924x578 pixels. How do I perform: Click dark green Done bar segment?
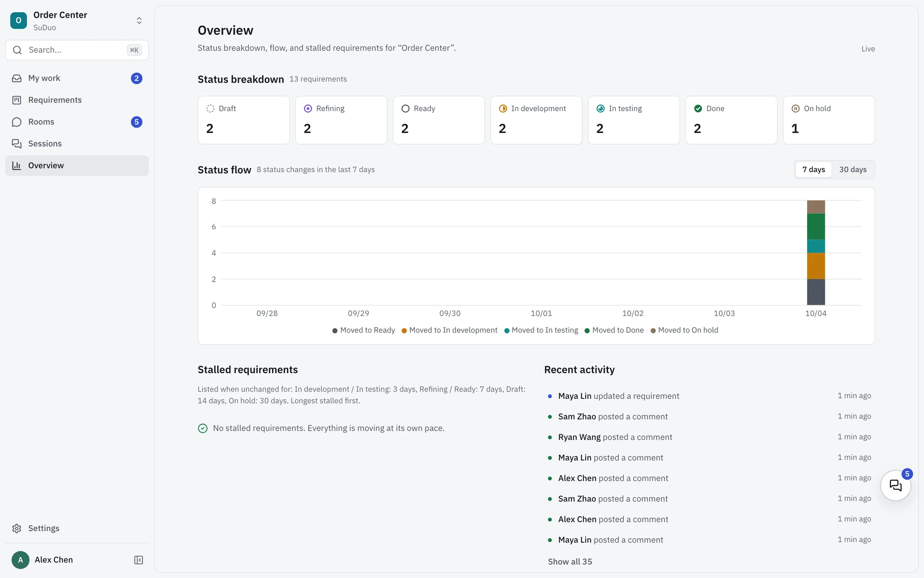click(816, 226)
